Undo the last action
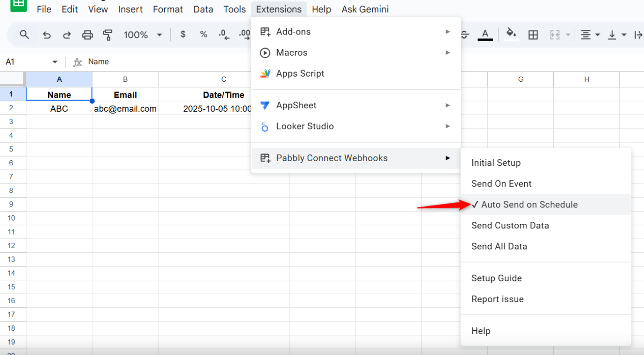 coord(46,35)
